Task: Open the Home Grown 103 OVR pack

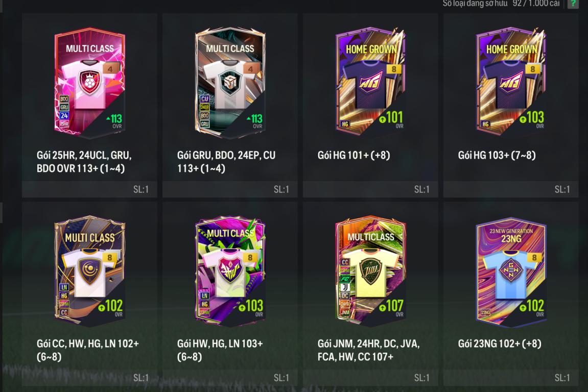Action: pos(511,81)
